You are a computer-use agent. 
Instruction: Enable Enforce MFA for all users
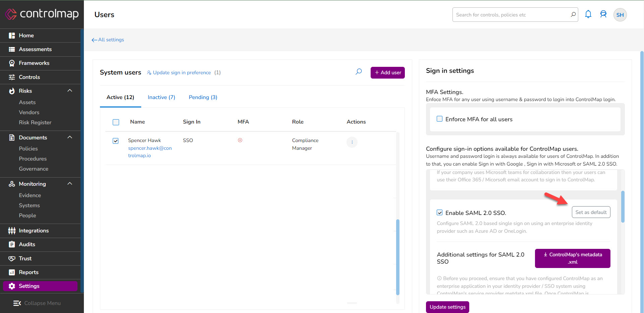pyautogui.click(x=439, y=119)
